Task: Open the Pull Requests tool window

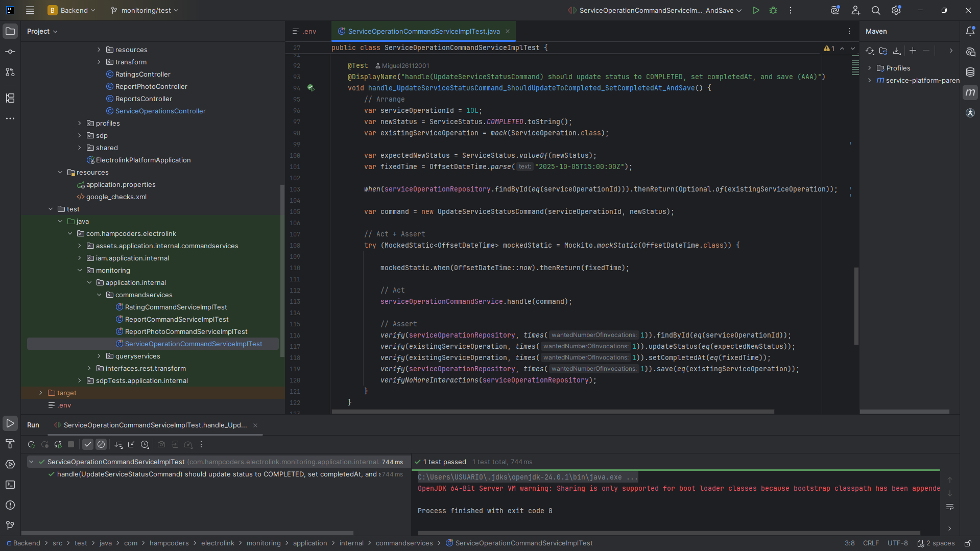Action: click(x=10, y=72)
